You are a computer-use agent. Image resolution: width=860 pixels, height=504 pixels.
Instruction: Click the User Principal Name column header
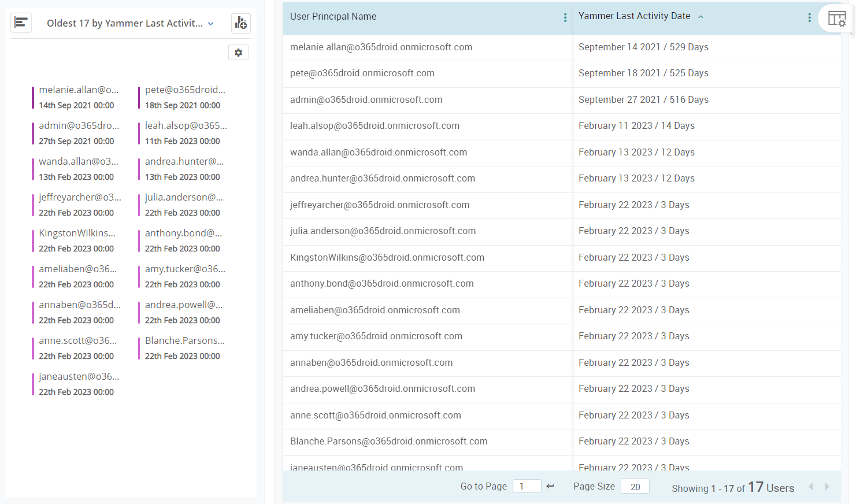click(333, 16)
